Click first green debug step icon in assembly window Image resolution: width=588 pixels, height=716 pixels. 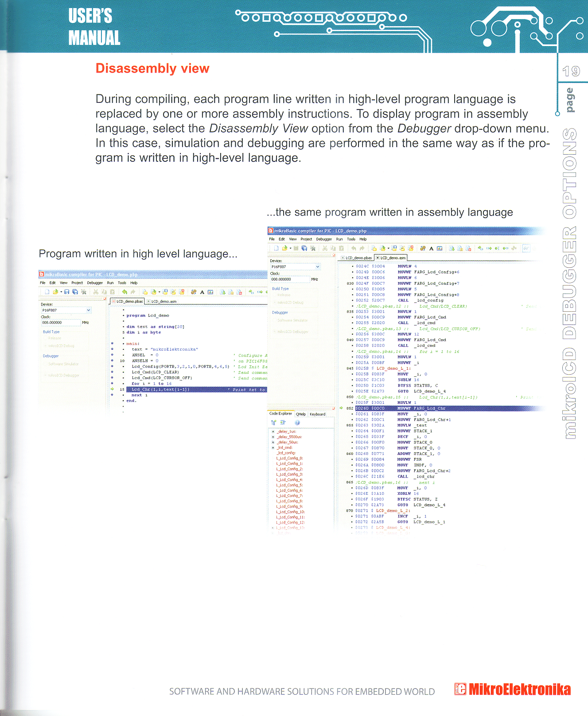(x=480, y=248)
